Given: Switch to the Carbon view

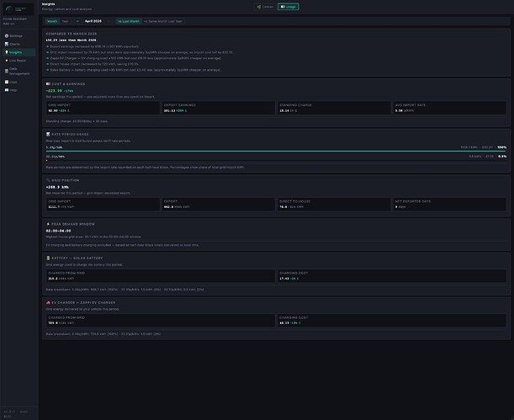Looking at the screenshot, I should (265, 7).
